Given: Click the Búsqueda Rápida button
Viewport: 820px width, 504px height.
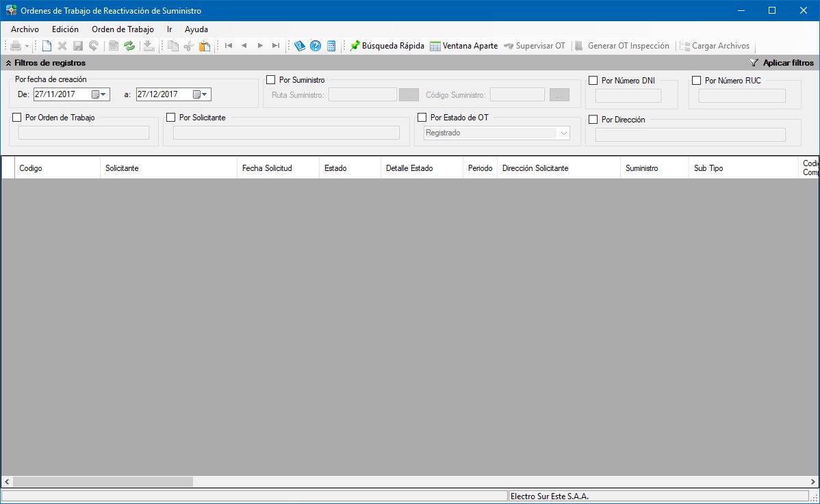Looking at the screenshot, I should click(x=387, y=46).
